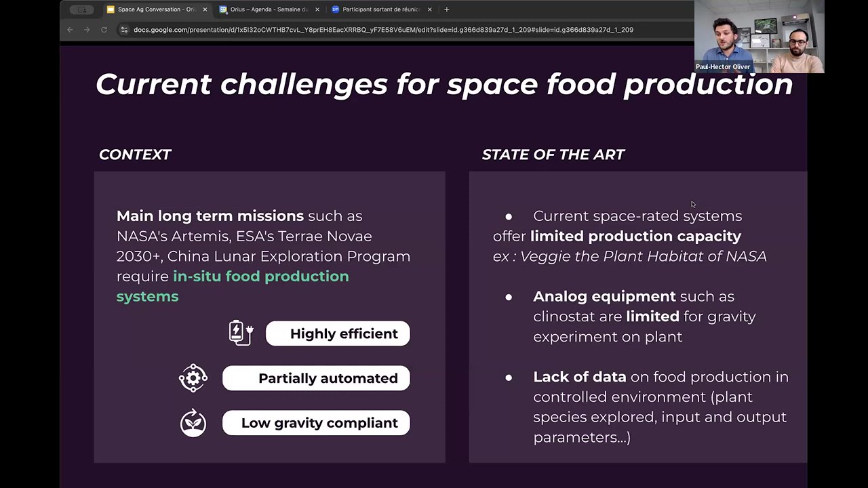868x488 pixels.
Task: Click the Zoom favicon on the third tab
Action: pyautogui.click(x=335, y=9)
